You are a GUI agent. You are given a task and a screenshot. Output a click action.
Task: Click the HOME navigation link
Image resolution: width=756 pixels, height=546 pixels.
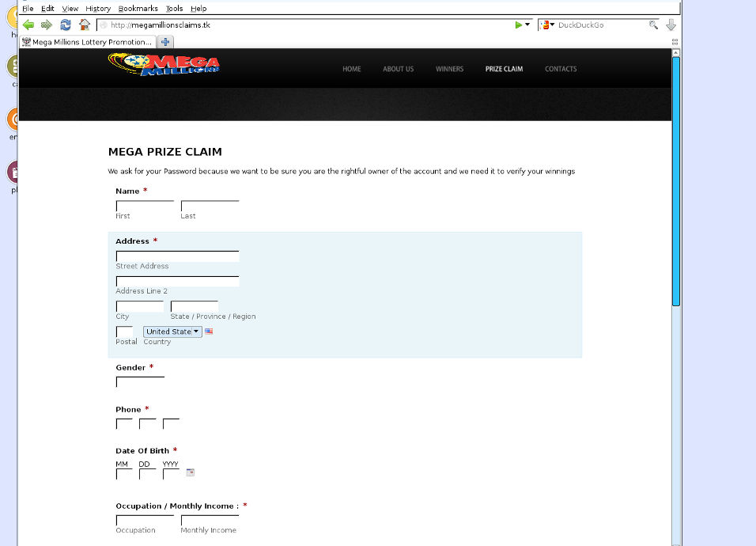coord(351,69)
